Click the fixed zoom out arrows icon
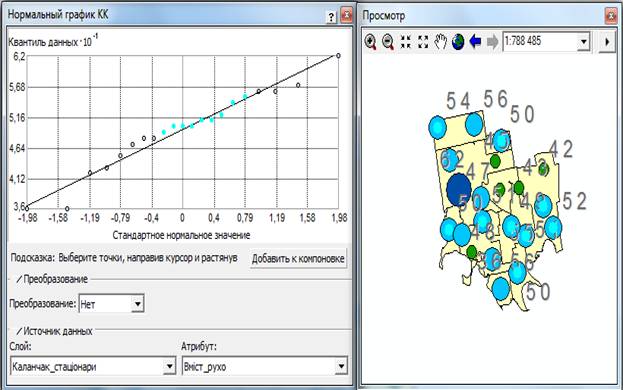 423,41
